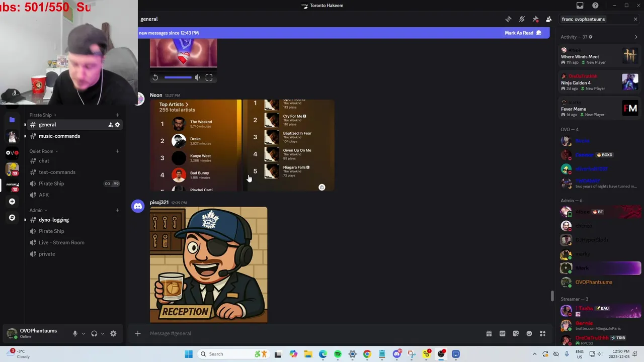This screenshot has height=362, width=644.
Task: Clear the search filter with X
Action: (635, 19)
